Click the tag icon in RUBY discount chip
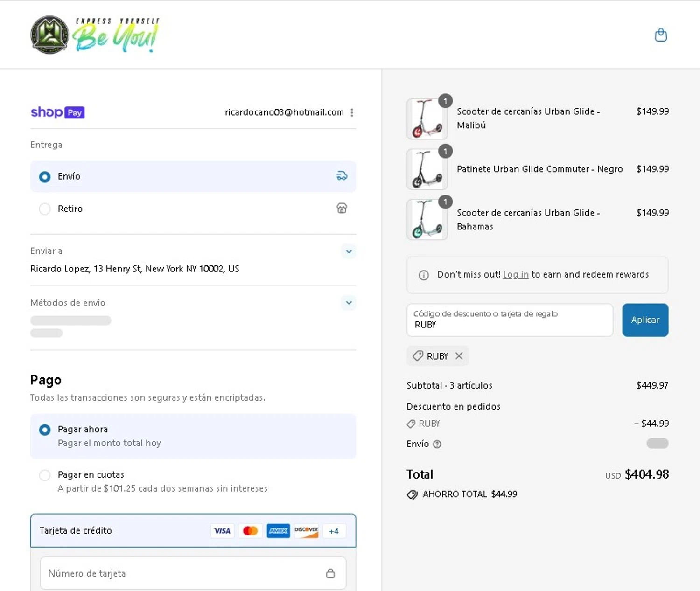The width and height of the screenshot is (700, 591). click(x=418, y=356)
